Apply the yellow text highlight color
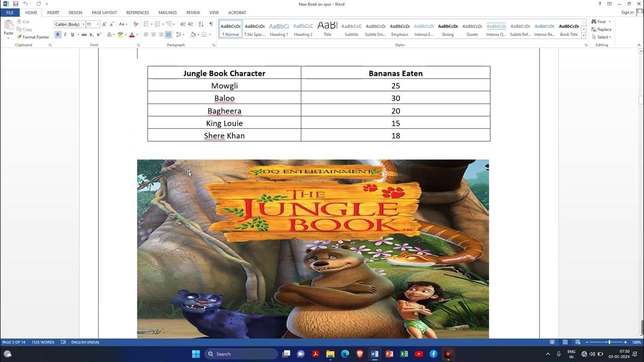 point(120,35)
